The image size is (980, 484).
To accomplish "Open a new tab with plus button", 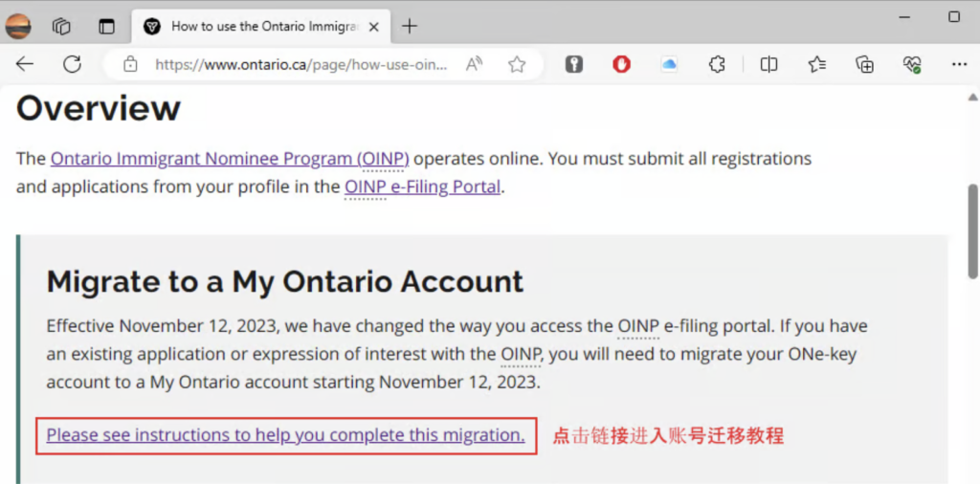I will (409, 26).
